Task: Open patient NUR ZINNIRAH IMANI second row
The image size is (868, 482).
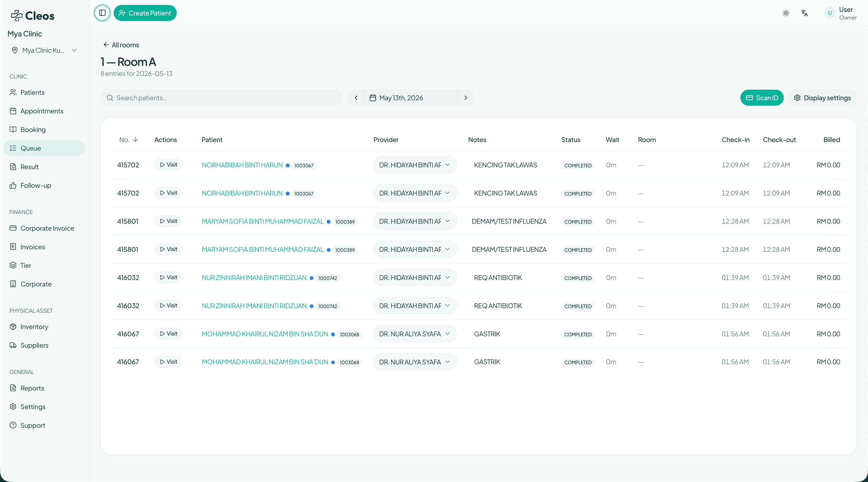Action: (254, 306)
